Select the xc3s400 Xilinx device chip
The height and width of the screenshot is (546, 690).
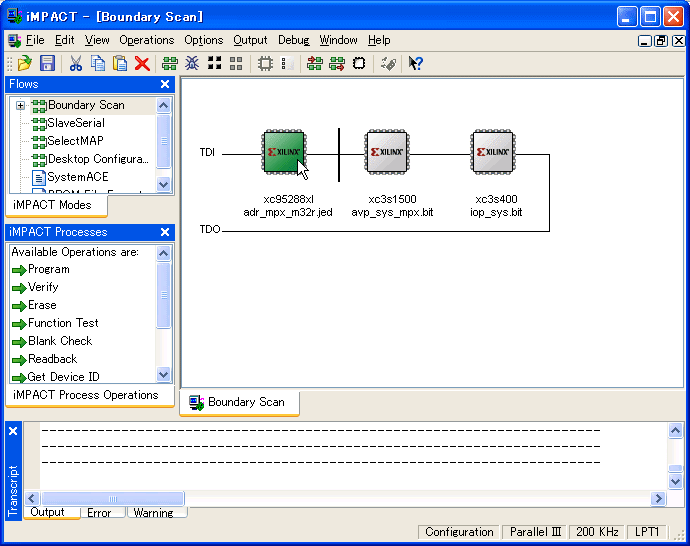click(494, 153)
